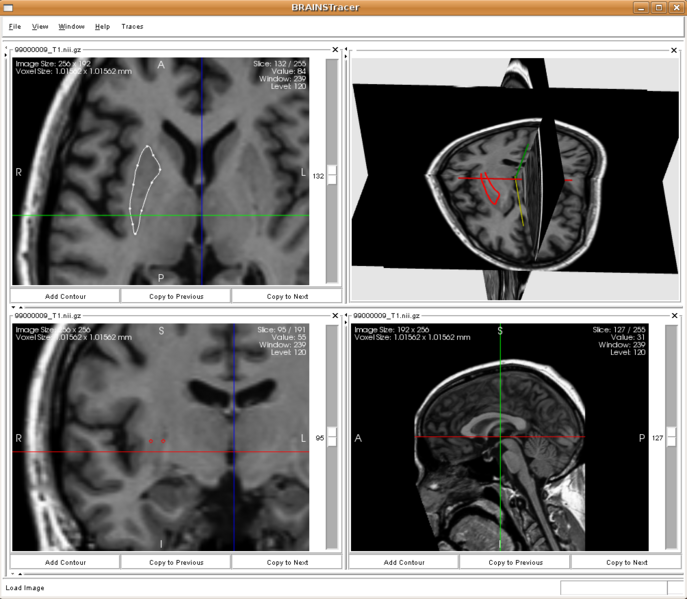
Task: Click the splitter arrows above coronal panel
Action: click(17, 308)
